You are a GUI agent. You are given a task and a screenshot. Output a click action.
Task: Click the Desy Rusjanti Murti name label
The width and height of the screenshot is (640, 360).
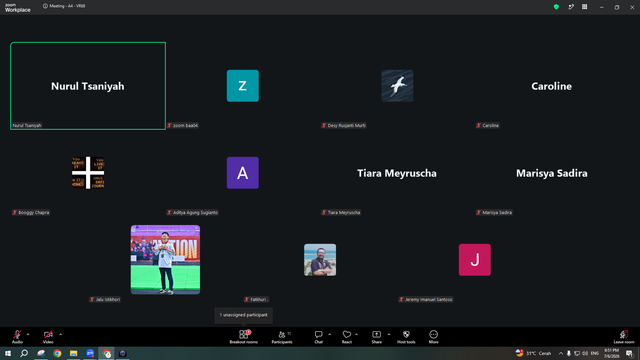point(343,125)
